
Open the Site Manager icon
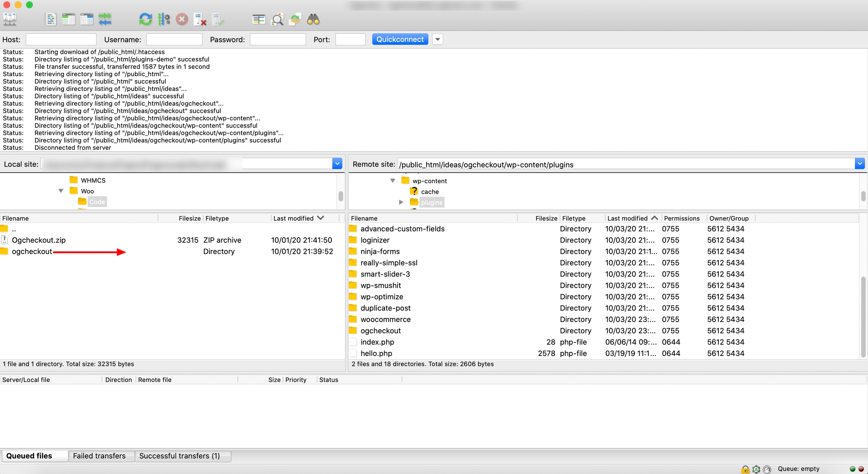pos(10,19)
